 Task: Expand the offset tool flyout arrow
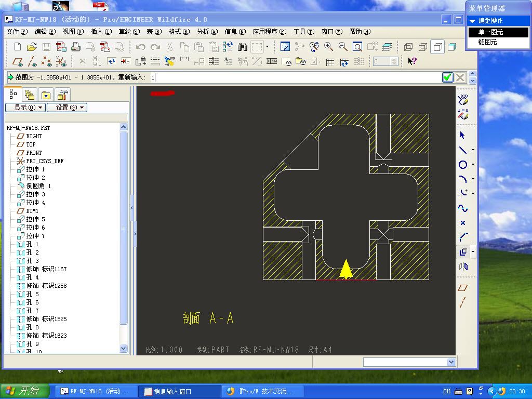click(473, 252)
